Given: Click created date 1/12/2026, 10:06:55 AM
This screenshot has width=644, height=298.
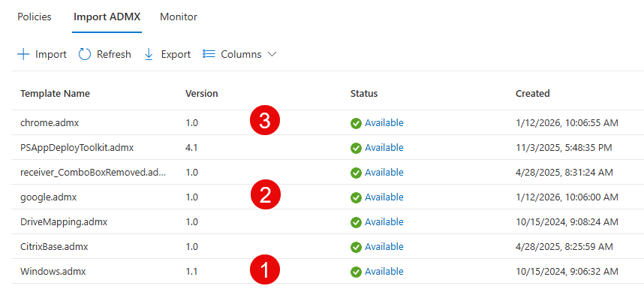Looking at the screenshot, I should (567, 123).
